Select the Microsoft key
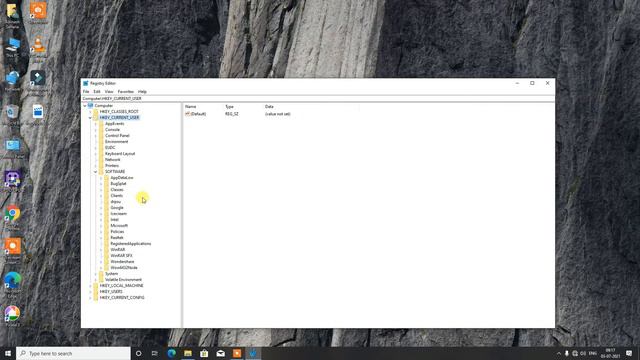This screenshot has height=360, width=640. (119, 226)
